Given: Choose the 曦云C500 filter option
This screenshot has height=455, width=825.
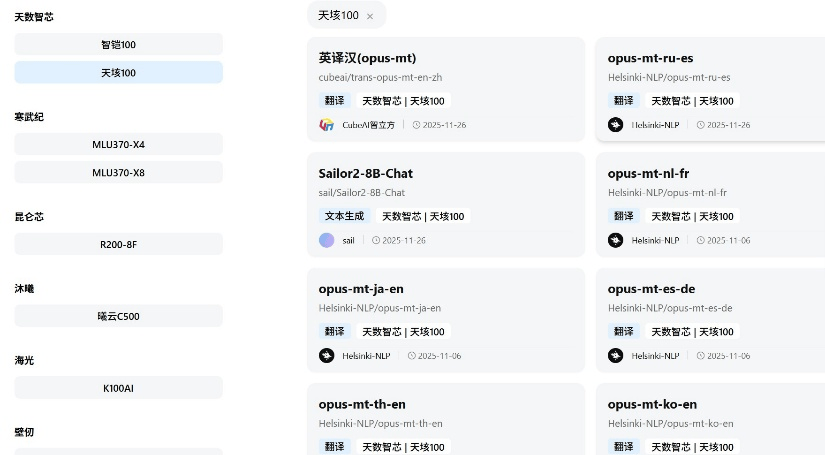Looking at the screenshot, I should [x=118, y=316].
